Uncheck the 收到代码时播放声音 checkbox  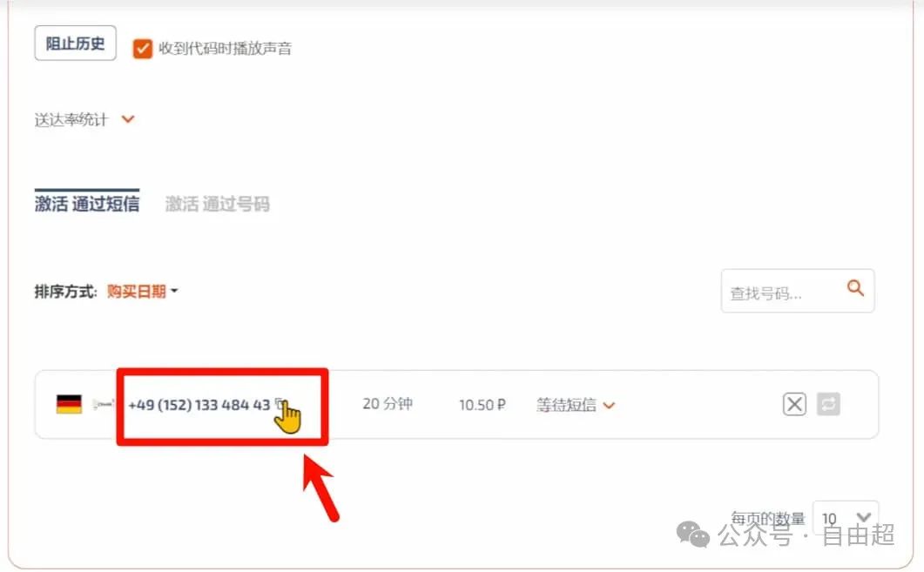point(142,48)
